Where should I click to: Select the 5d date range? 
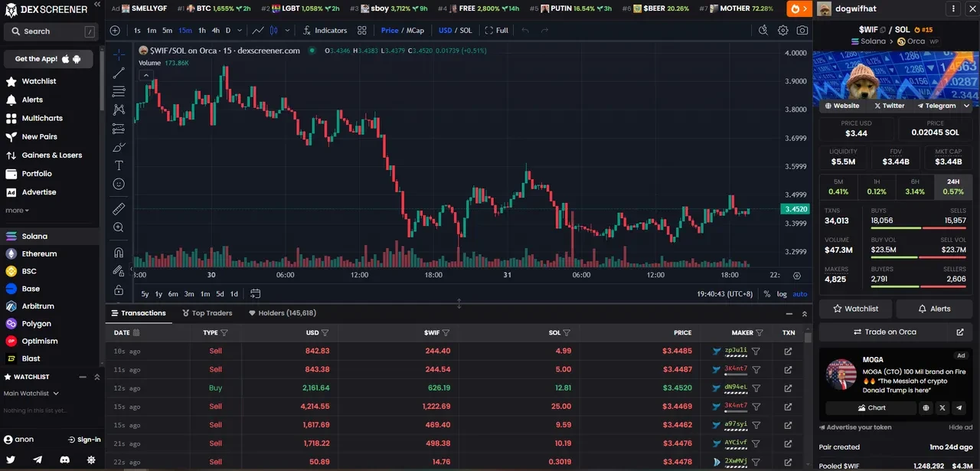[220, 294]
